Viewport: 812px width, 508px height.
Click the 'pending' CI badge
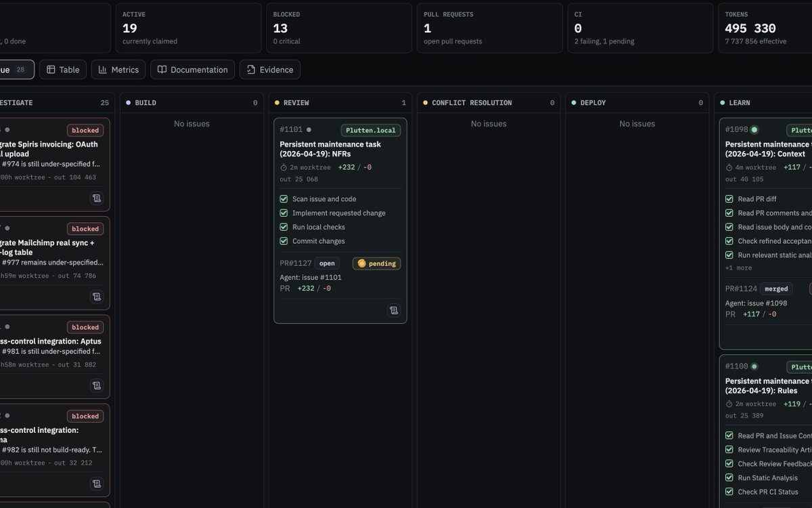377,263
